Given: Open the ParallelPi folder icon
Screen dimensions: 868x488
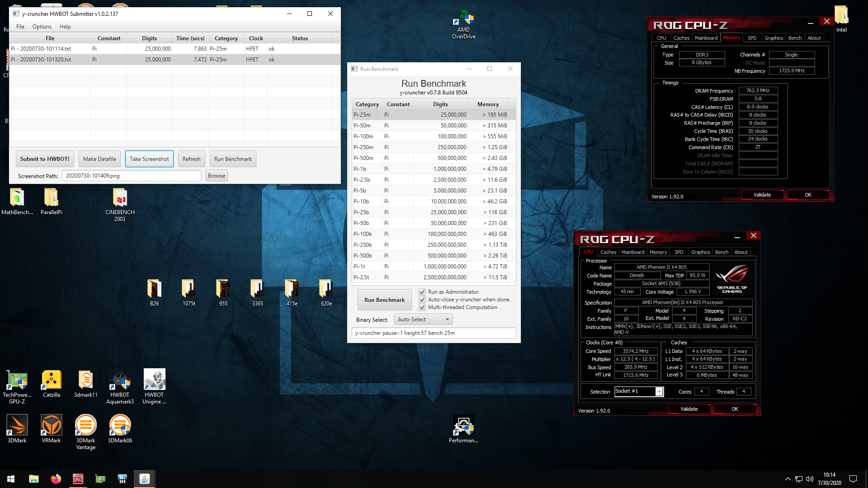Looking at the screenshot, I should (x=51, y=202).
